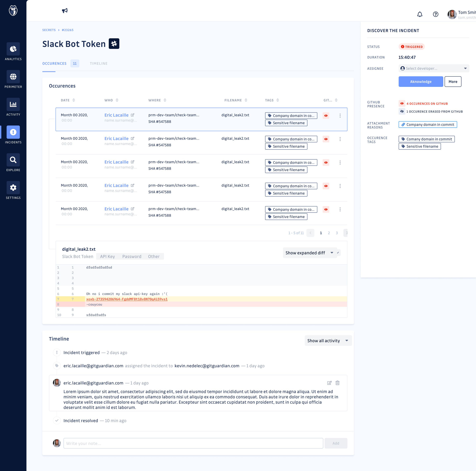Open the Show all activity filter dropdown
Screen dimensions: 476x471
[328, 341]
